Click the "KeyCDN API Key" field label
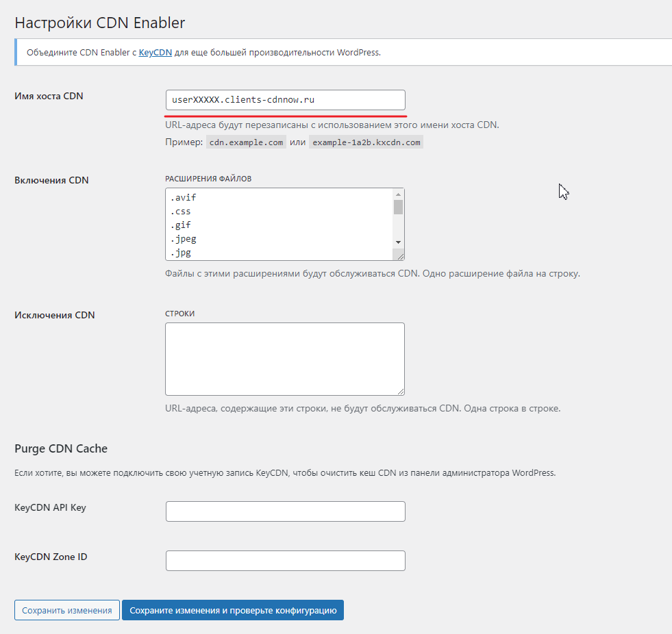The height and width of the screenshot is (634, 672). tap(50, 507)
